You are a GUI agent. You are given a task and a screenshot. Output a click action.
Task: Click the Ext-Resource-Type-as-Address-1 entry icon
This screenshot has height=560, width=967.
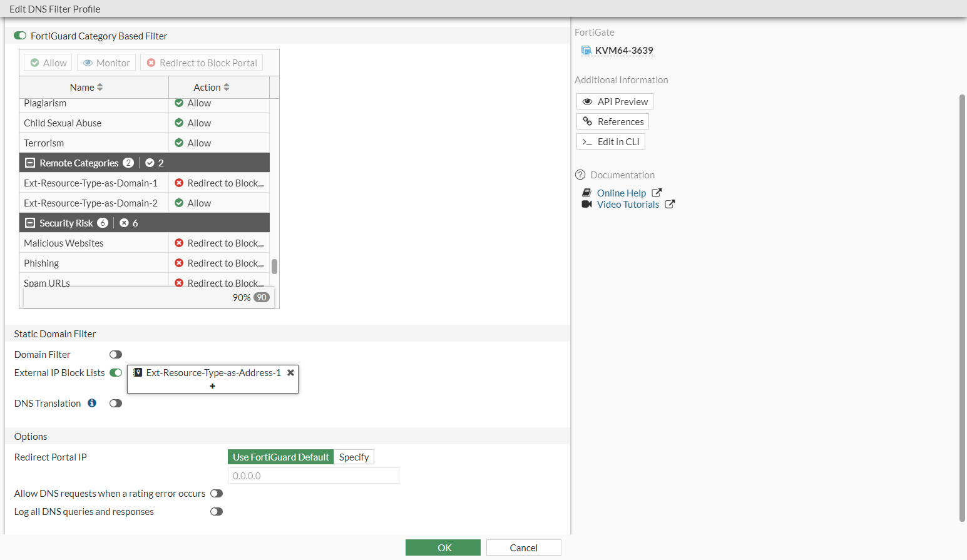[x=138, y=372]
